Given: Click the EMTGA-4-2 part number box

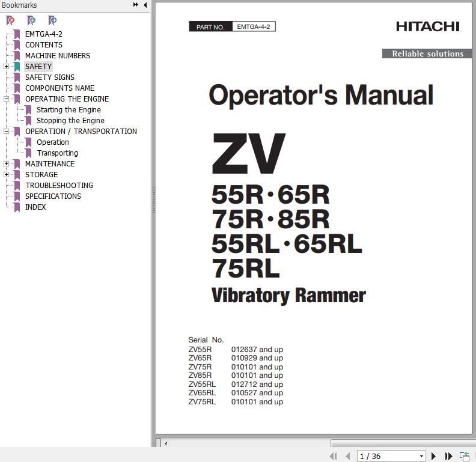Looking at the screenshot, I should [254, 26].
